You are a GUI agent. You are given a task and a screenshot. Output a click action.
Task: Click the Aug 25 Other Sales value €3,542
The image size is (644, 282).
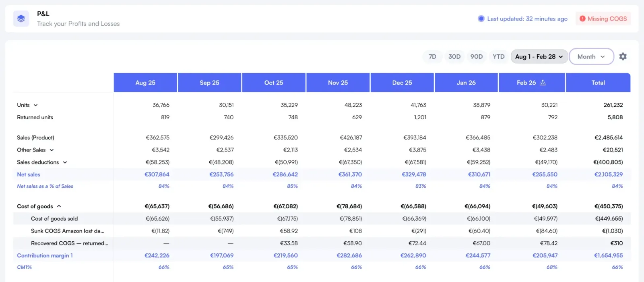point(161,150)
